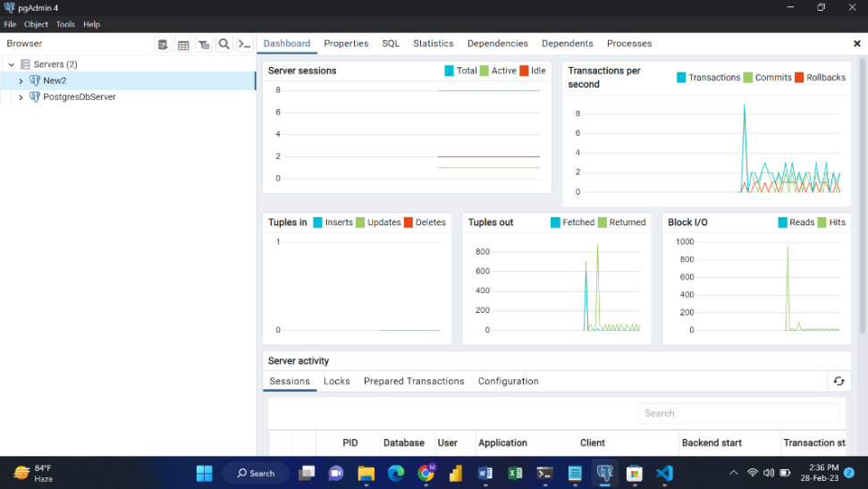This screenshot has height=489, width=868.
Task: Click the pgAdmin taskbar icon
Action: [x=604, y=473]
